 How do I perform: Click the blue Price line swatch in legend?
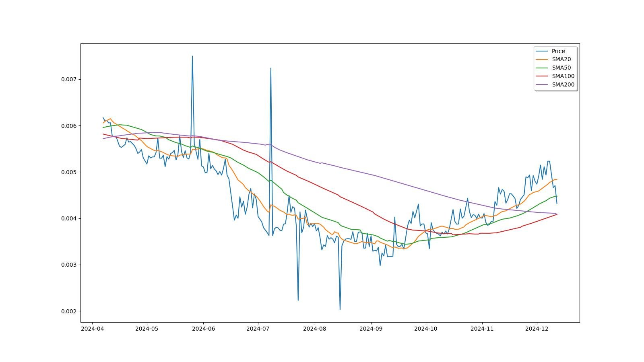click(542, 51)
